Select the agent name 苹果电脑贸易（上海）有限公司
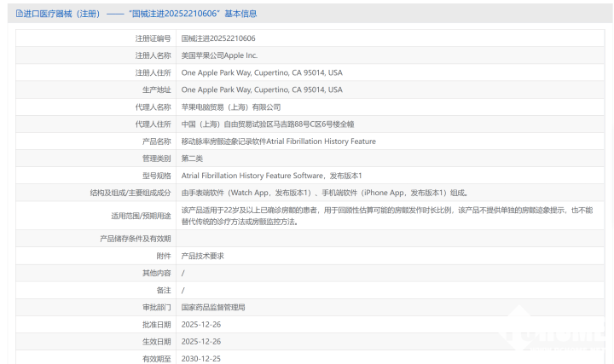 (x=231, y=107)
